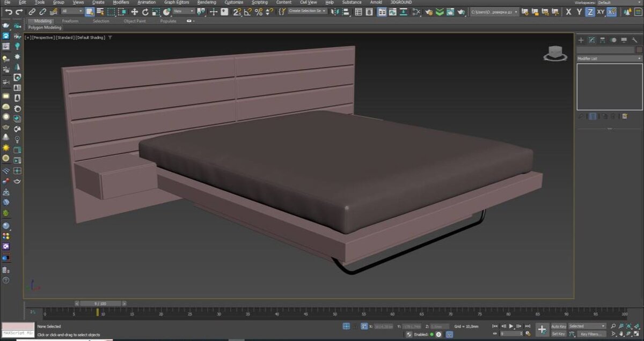Click the Set Key button
The height and width of the screenshot is (341, 644).
559,334
